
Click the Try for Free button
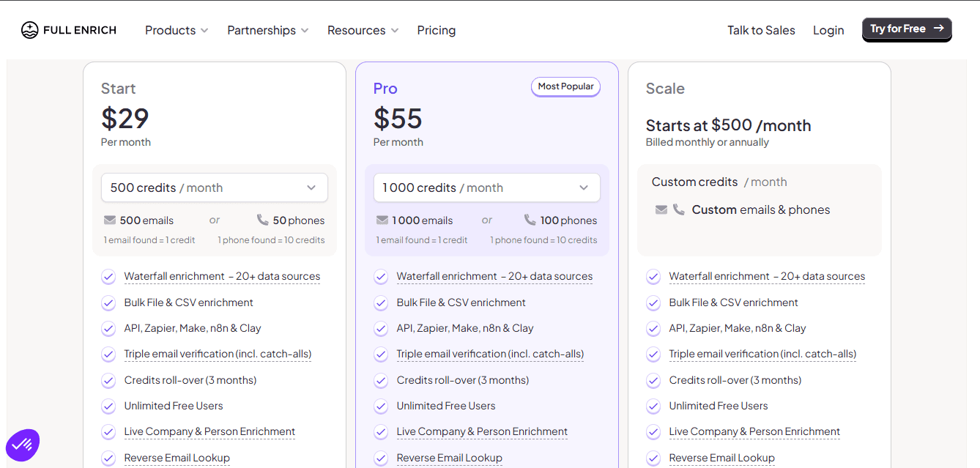pyautogui.click(x=907, y=29)
